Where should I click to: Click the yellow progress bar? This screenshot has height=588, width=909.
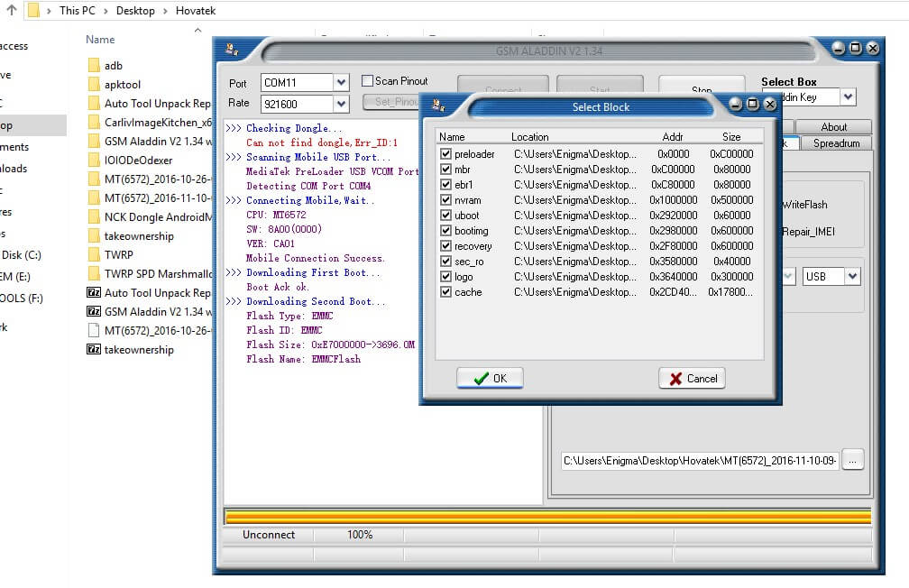548,517
